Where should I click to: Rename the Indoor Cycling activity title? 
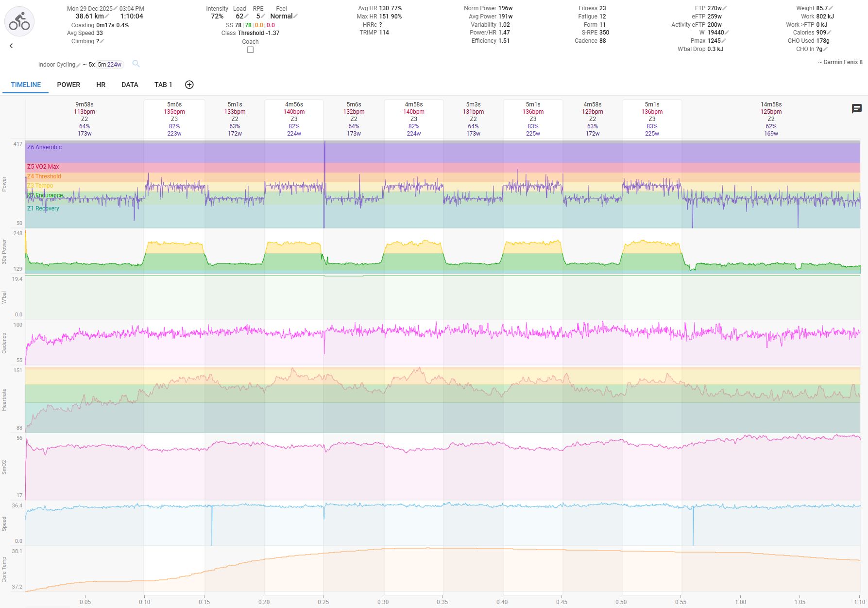[x=78, y=65]
